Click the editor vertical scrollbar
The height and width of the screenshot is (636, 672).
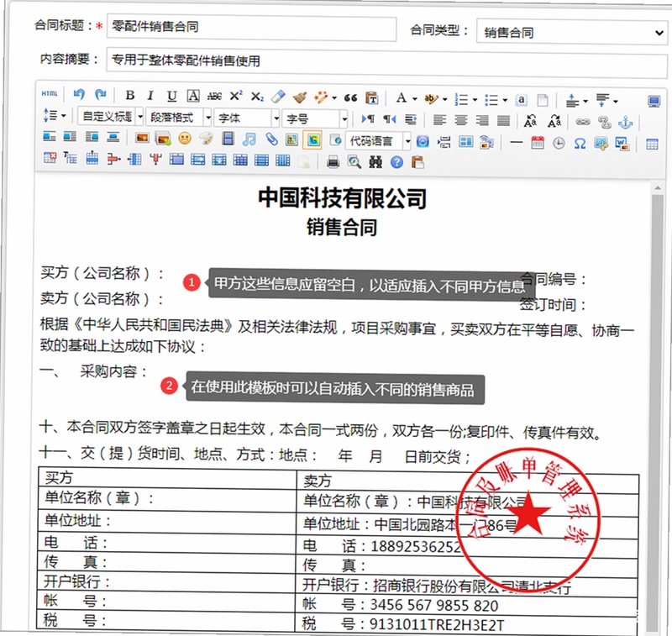coord(658,407)
